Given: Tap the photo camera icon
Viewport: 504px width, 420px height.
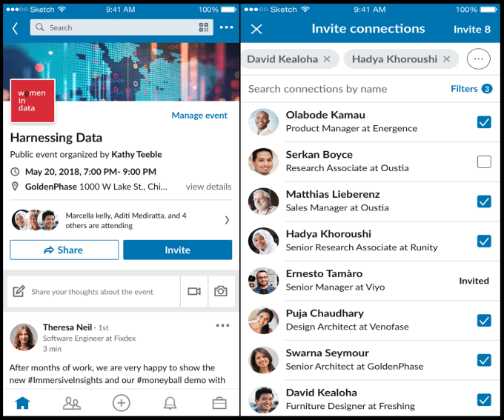Looking at the screenshot, I should point(221,291).
